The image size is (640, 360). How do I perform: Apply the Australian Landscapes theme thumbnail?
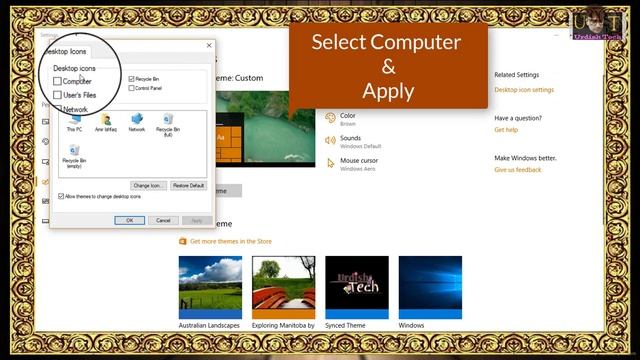pyautogui.click(x=210, y=287)
